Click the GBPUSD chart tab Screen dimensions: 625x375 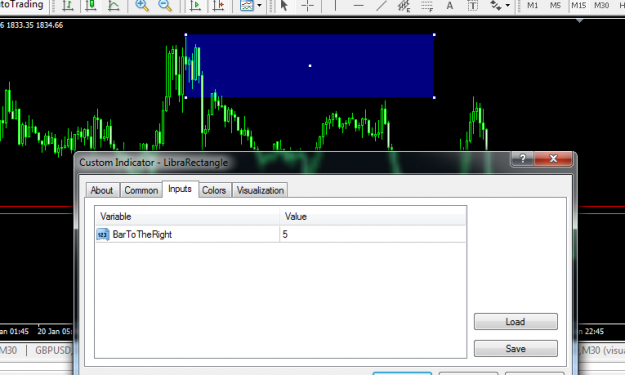pyautogui.click(x=53, y=351)
